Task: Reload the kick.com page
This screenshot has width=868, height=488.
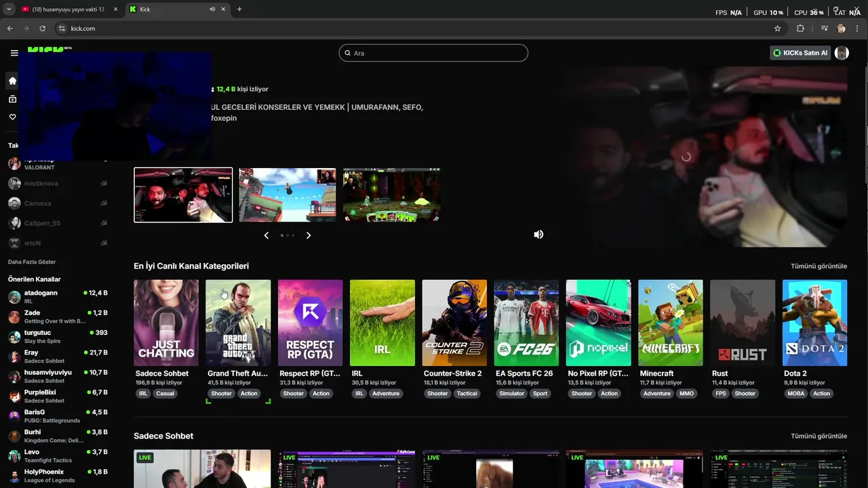Action: click(x=43, y=28)
